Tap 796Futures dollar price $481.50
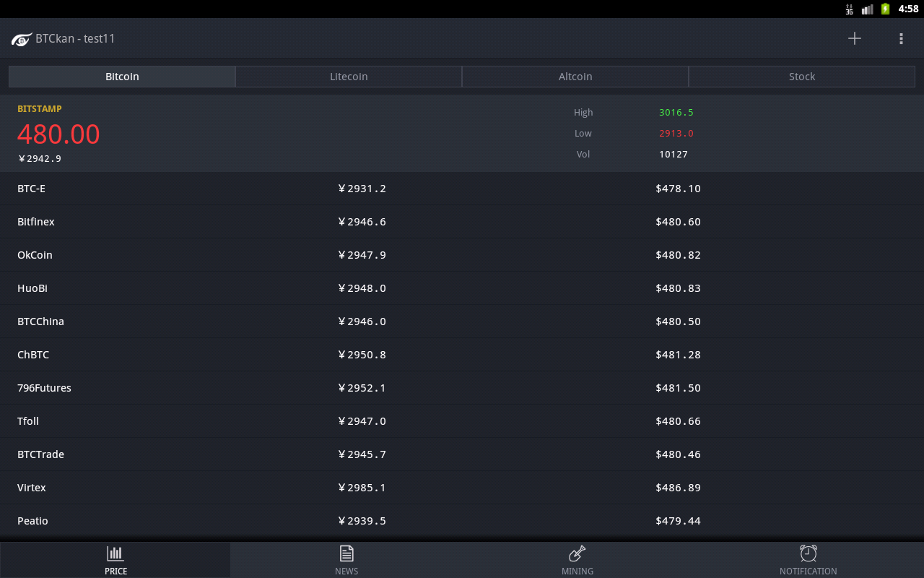Screen dimensions: 924x578 coord(679,388)
